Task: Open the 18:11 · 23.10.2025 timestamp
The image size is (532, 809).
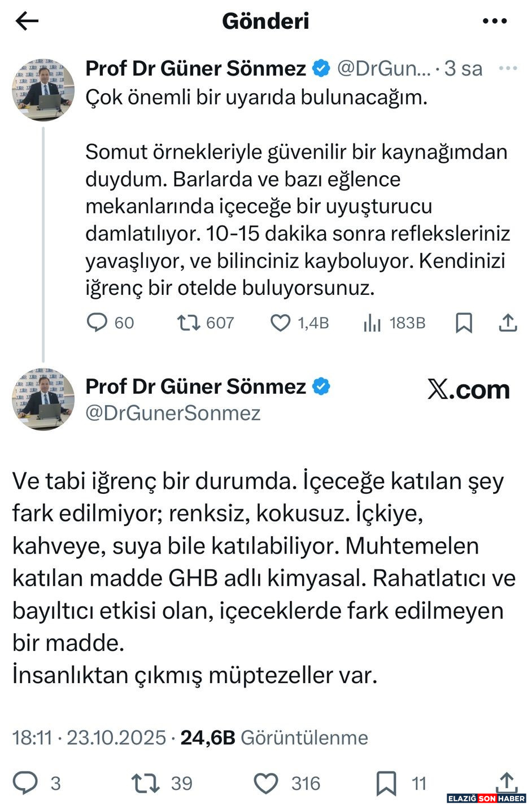Action: tap(89, 738)
